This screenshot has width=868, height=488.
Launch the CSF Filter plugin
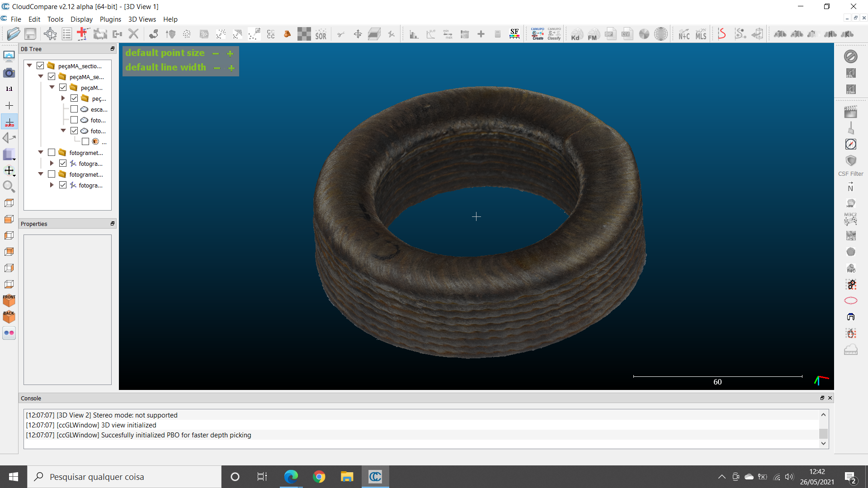coord(851,161)
